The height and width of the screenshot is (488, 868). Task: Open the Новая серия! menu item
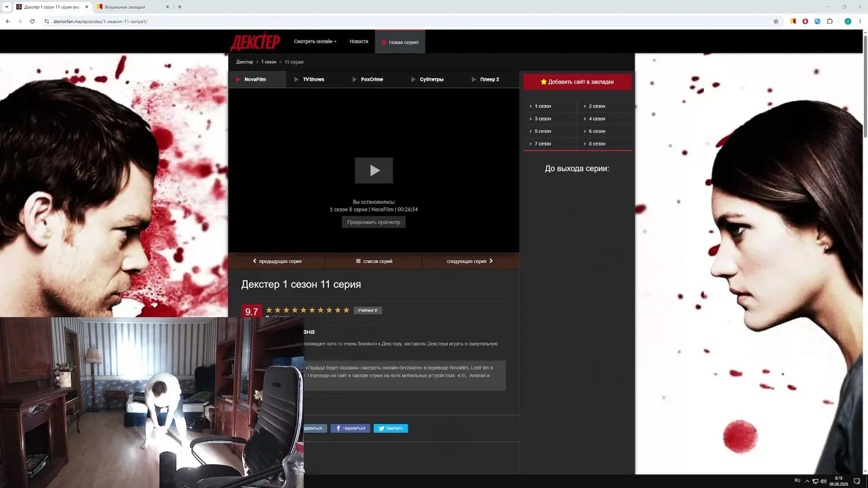point(400,42)
